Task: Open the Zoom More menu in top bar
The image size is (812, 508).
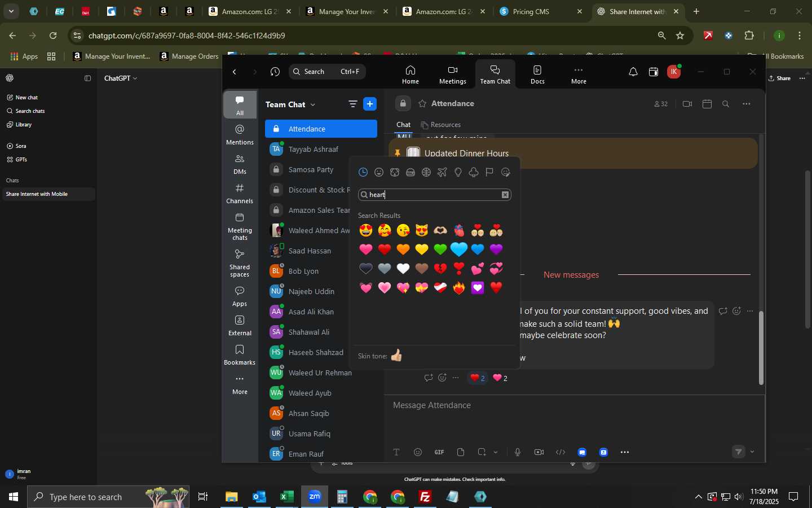Action: (x=579, y=75)
